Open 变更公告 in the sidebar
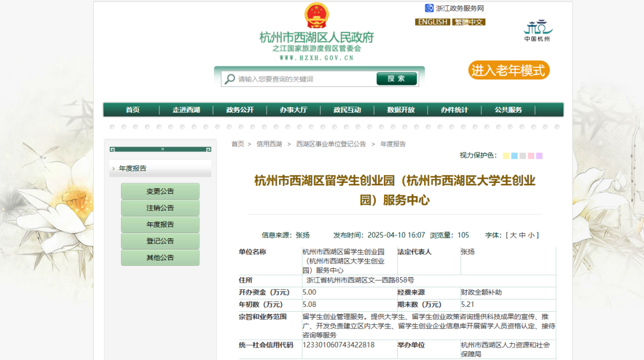 160,191
